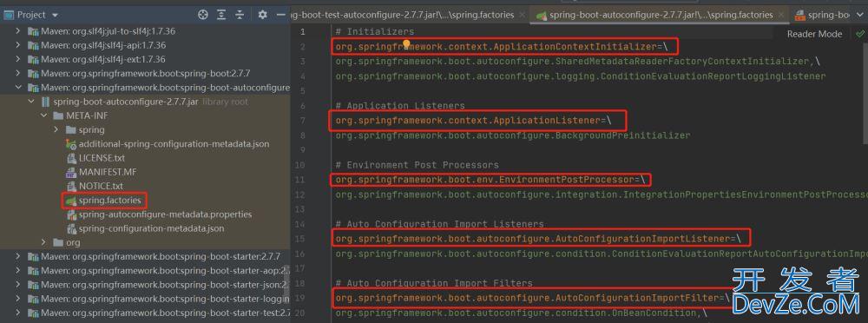Open Project panel settings gear
The image size is (868, 323).
263,15
